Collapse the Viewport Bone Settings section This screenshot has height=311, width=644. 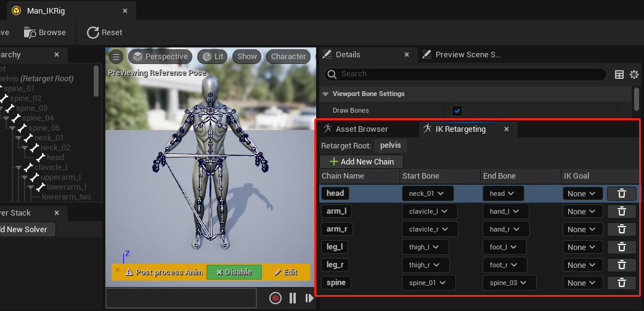click(325, 94)
